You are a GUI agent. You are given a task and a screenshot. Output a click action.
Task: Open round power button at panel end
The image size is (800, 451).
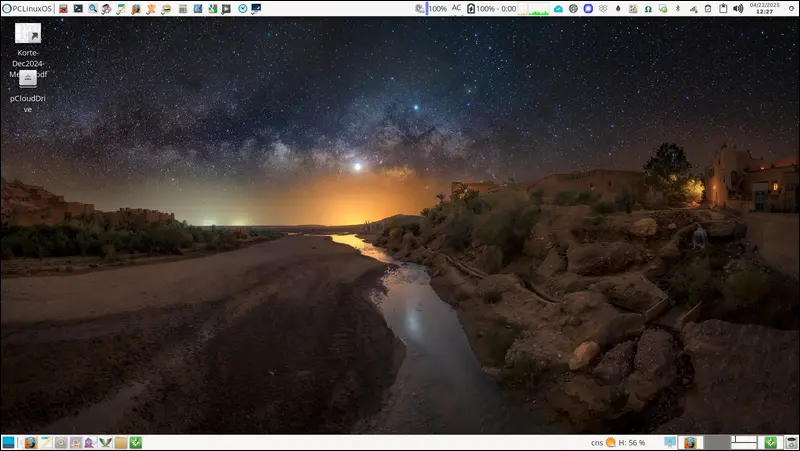[791, 9]
